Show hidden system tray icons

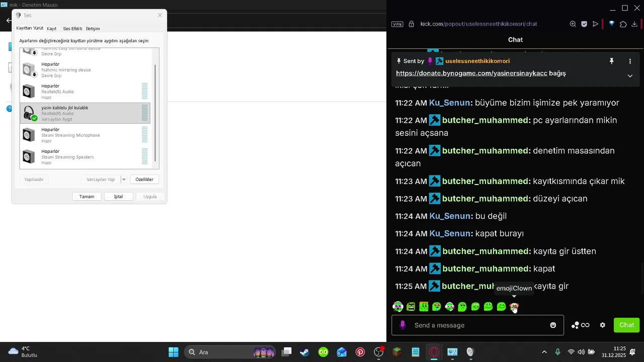pyautogui.click(x=544, y=352)
